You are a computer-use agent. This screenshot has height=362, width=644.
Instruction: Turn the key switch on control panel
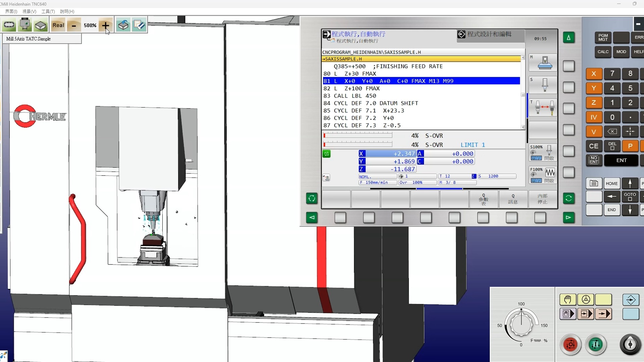(x=630, y=344)
